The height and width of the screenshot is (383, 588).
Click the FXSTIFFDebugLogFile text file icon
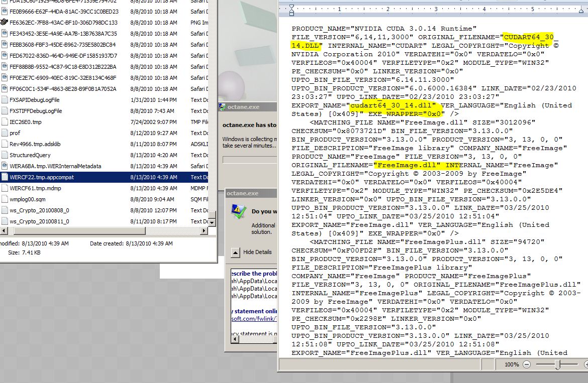point(5,111)
